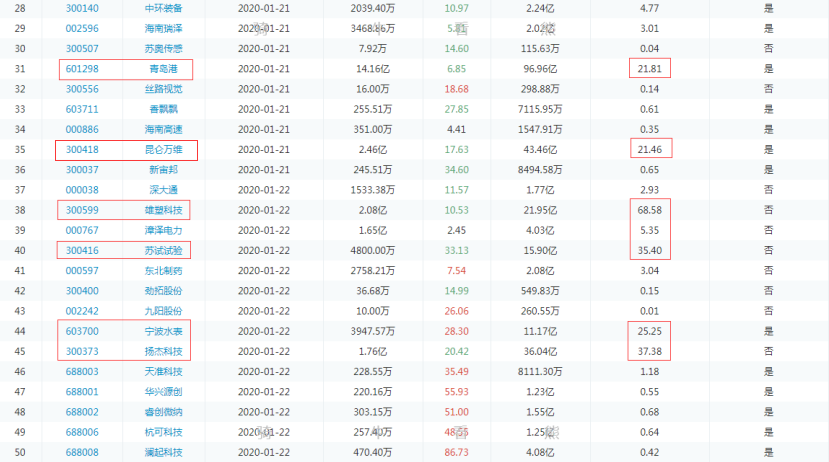
Task: Open stock code link 300140
Action: point(82,8)
